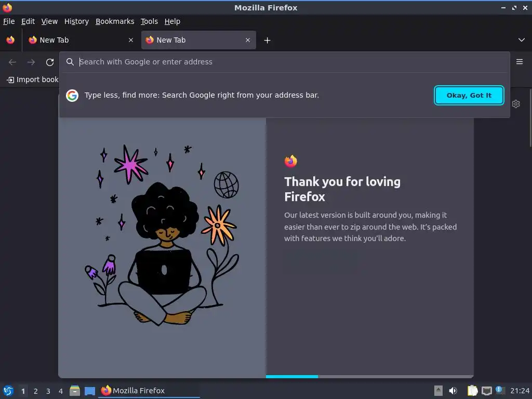Dismiss tip with Okay, Got It
The height and width of the screenshot is (399, 532).
pos(469,96)
